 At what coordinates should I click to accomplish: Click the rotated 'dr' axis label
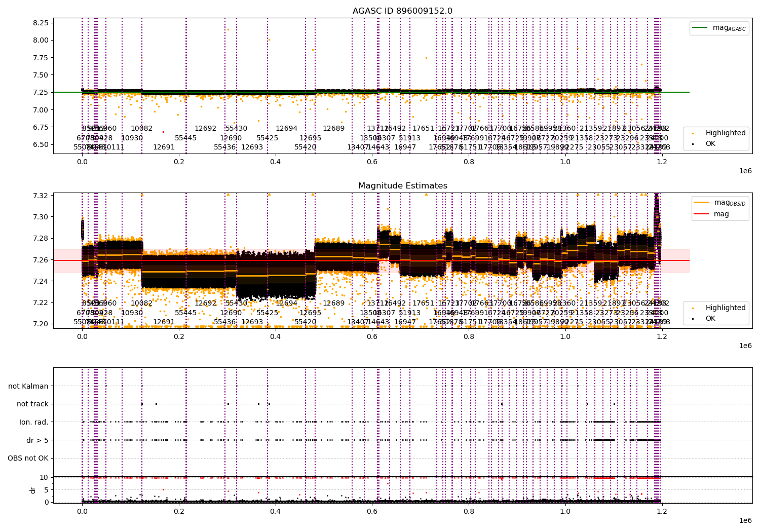click(x=33, y=490)
